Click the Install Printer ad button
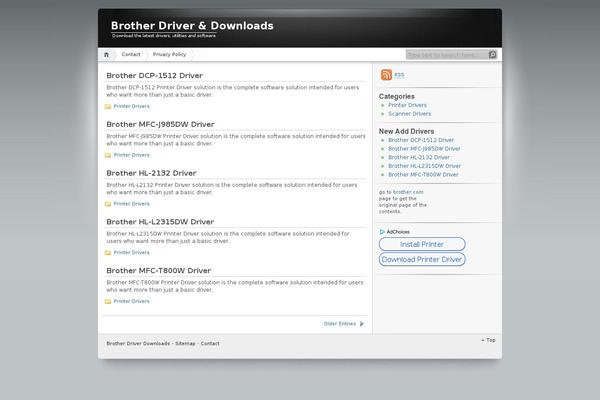Screen dimensions: 600x400 pyautogui.click(x=422, y=244)
